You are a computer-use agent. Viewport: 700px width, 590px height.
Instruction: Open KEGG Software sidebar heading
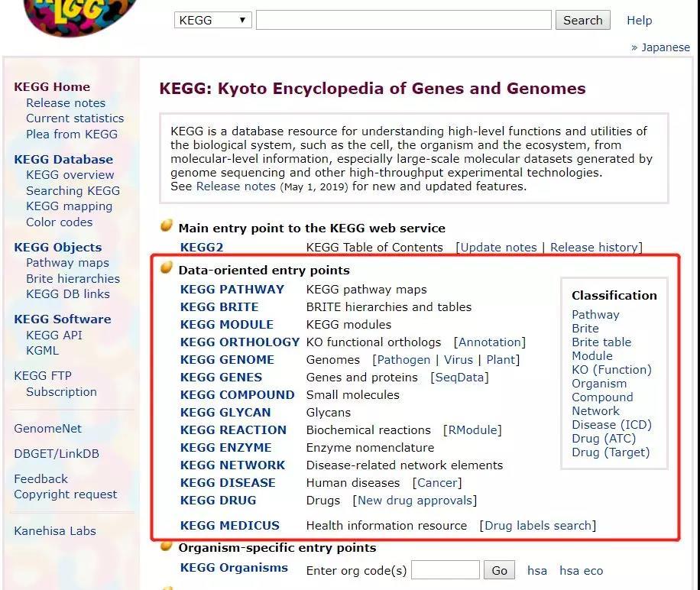tap(63, 319)
